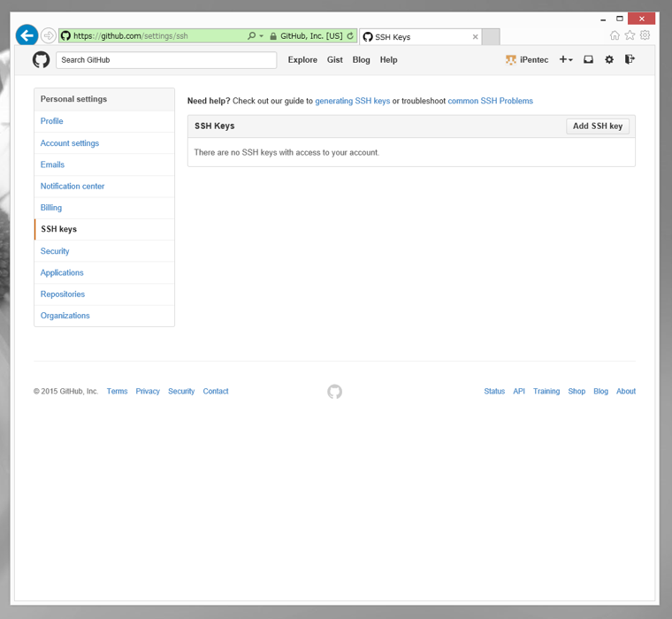Click the Add SSH key button
This screenshot has height=619, width=672.
coord(598,126)
